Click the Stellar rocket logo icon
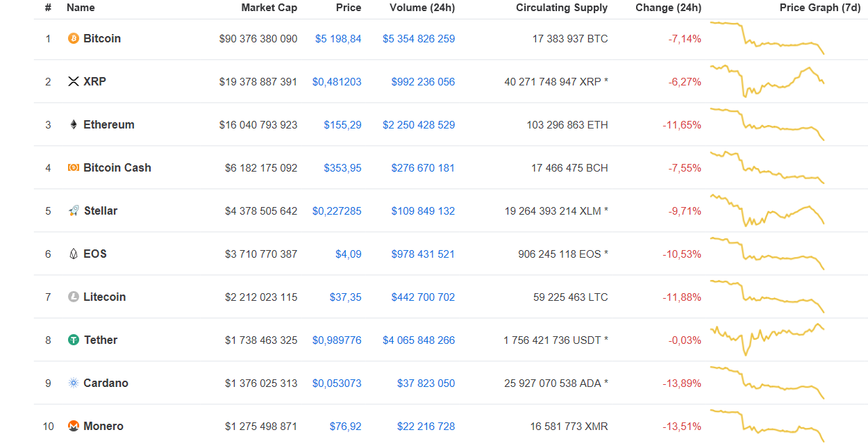Screen dimensions: 868x446 (x=74, y=211)
